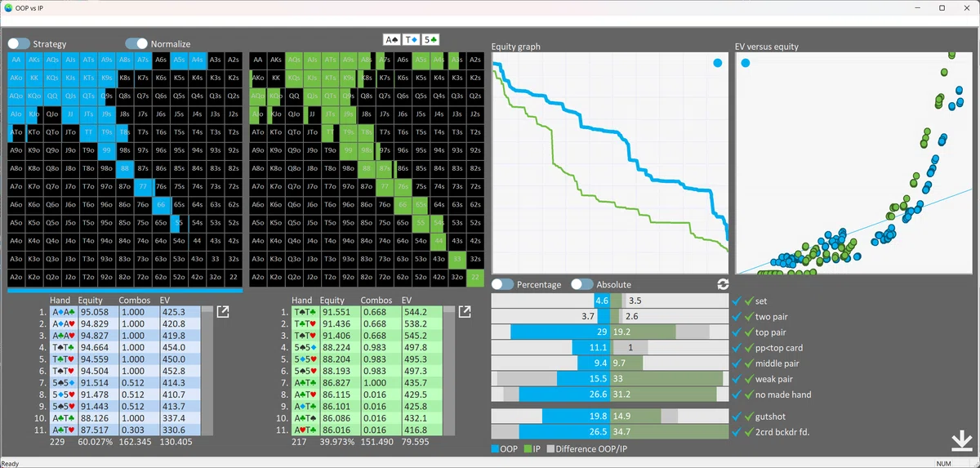Image resolution: width=980 pixels, height=468 pixels.
Task: Uncheck the pp<top card checkmark
Action: [737, 348]
